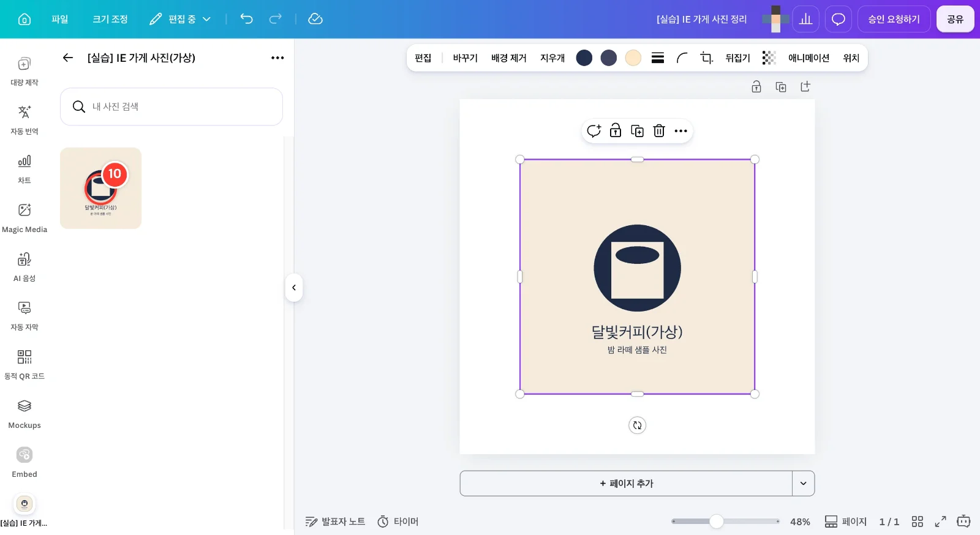Screen dimensions: 980x535
Task: Collapse the side panel with arrow handle
Action: click(x=294, y=288)
